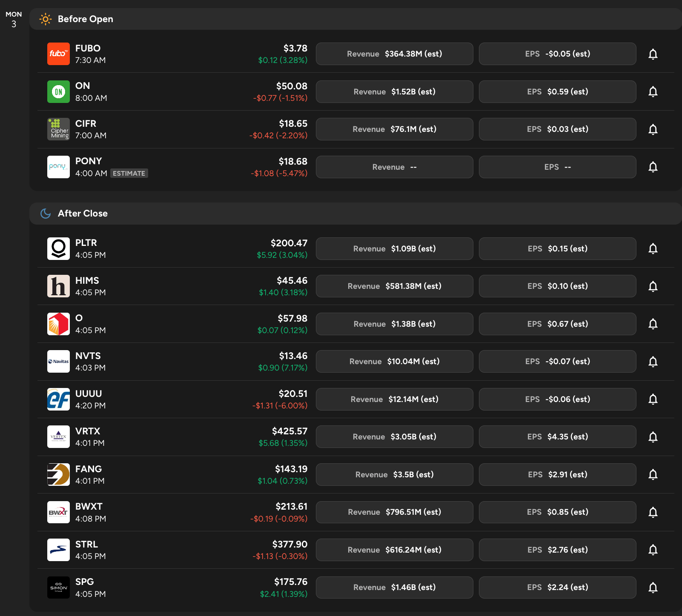
Task: Click the bell icon for PONY
Action: coord(653,167)
